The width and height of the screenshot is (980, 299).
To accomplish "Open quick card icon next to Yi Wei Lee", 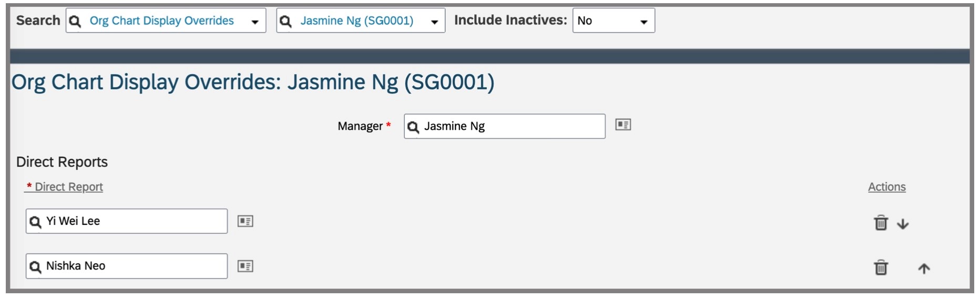I will tap(245, 221).
